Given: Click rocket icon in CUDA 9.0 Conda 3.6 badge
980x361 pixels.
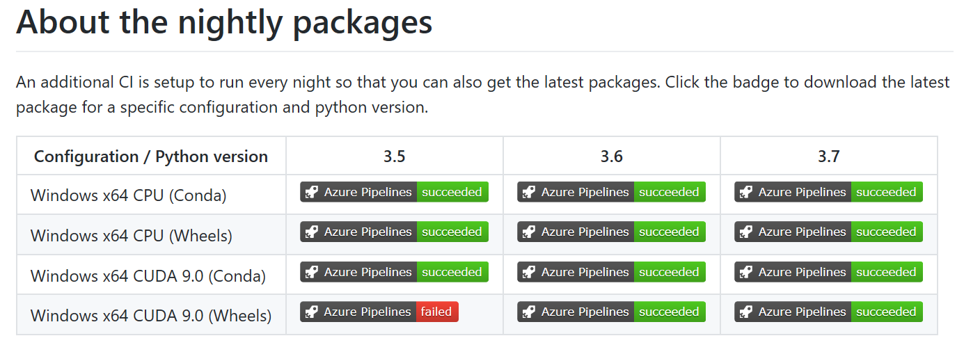Looking at the screenshot, I should (529, 272).
